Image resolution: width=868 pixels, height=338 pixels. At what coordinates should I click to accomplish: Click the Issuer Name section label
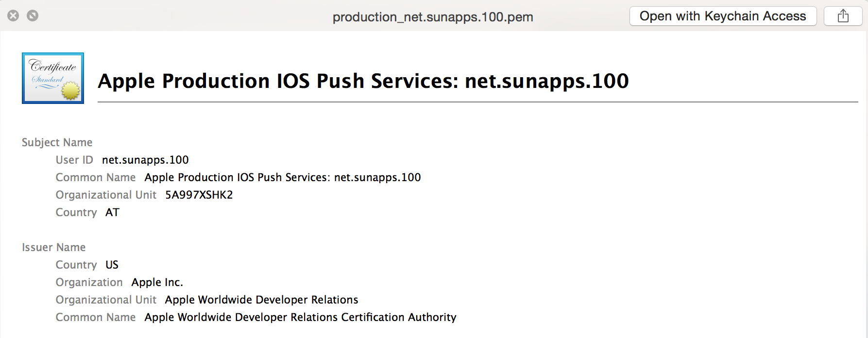click(53, 247)
